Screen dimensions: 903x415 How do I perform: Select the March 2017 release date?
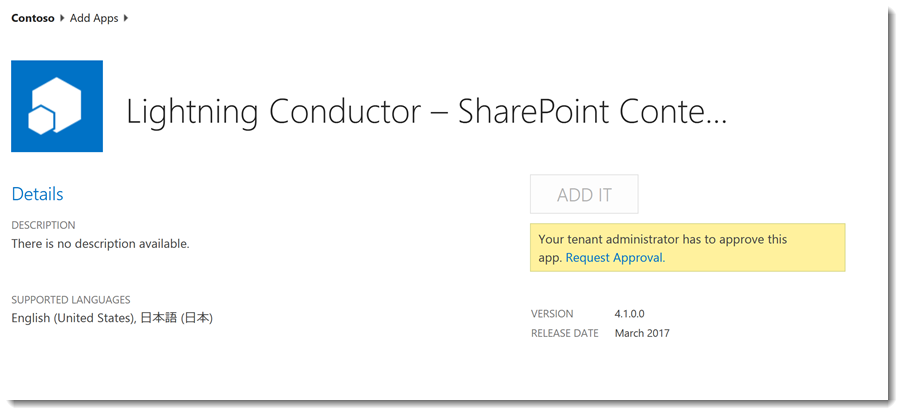coord(642,333)
